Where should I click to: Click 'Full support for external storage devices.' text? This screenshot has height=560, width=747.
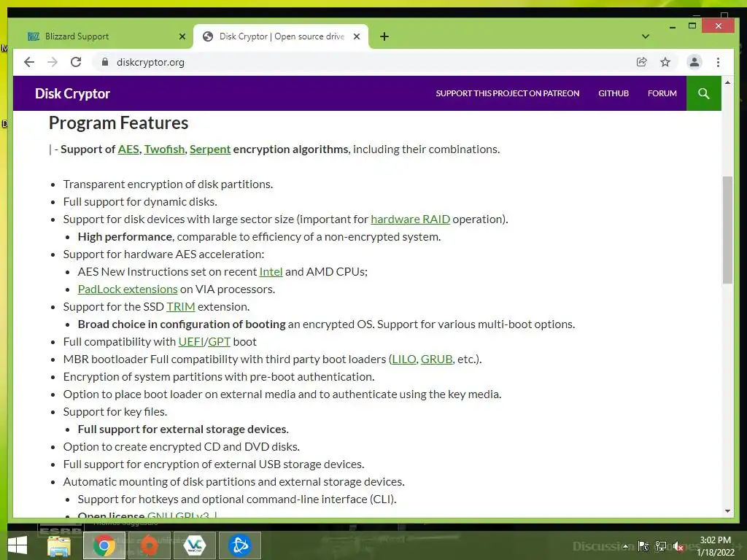click(x=183, y=429)
